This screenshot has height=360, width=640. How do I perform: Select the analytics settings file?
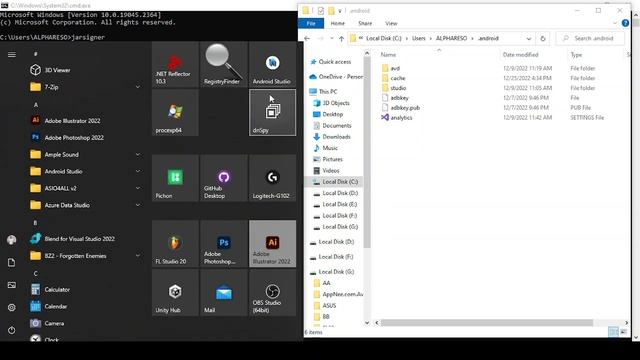pyautogui.click(x=401, y=118)
